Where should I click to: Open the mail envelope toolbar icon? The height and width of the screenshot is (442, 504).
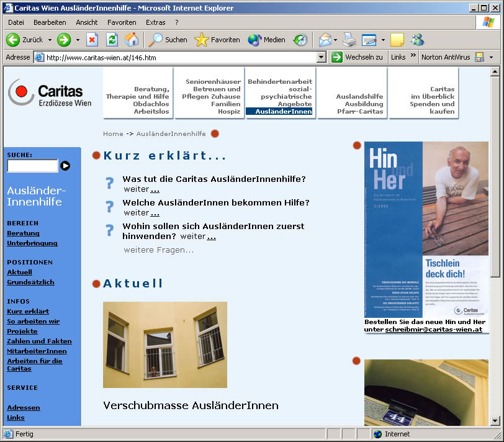(325, 40)
